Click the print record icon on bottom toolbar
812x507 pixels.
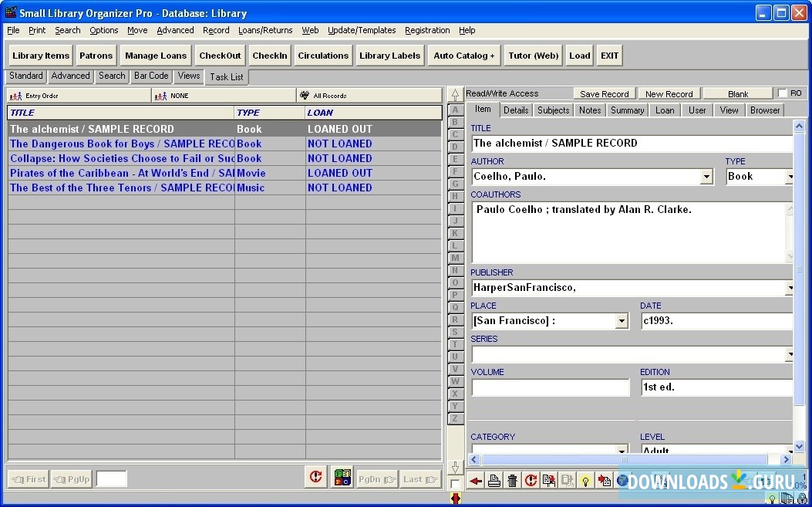[494, 480]
